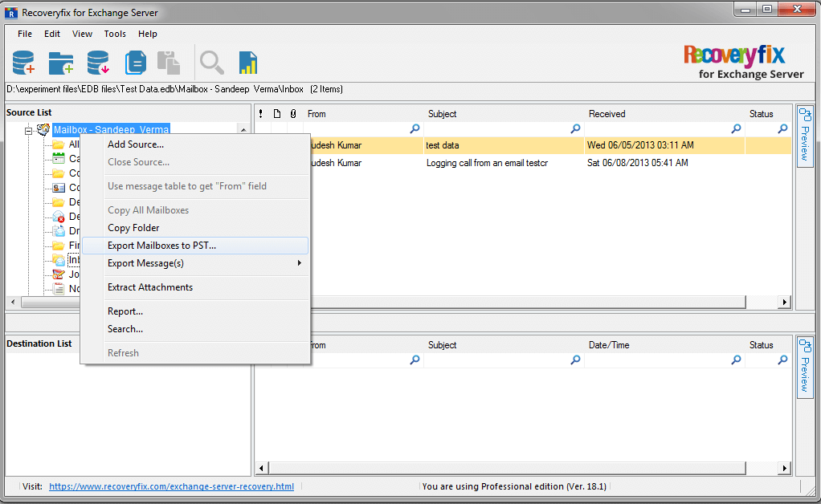821x504 pixels.
Task: Click the source list Status column header
Action: (768, 113)
